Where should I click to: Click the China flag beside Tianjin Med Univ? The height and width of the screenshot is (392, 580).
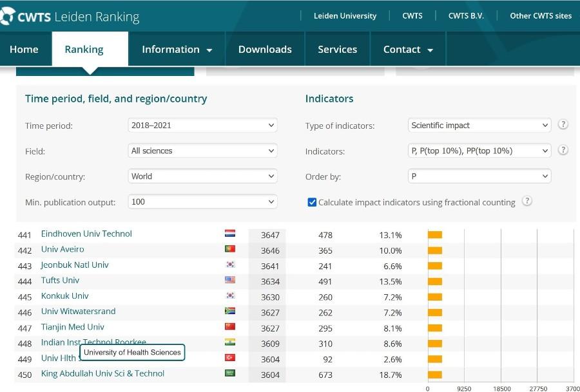tap(229, 326)
